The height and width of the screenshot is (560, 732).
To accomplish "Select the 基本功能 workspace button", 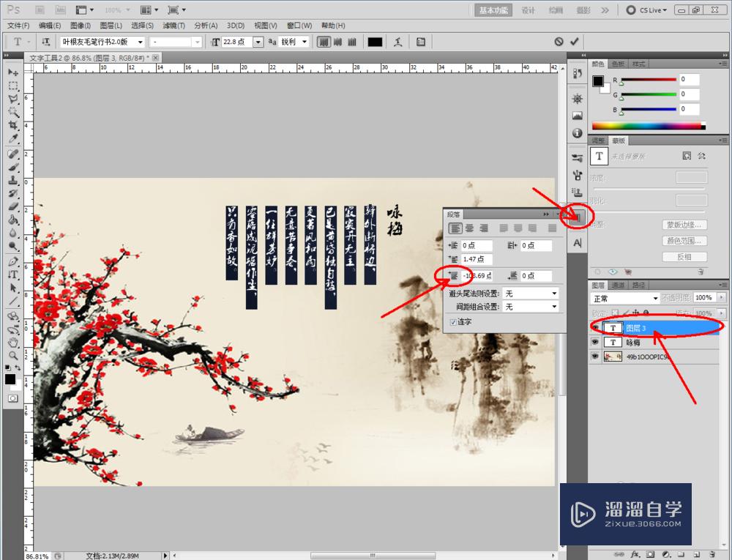I will 493,10.
